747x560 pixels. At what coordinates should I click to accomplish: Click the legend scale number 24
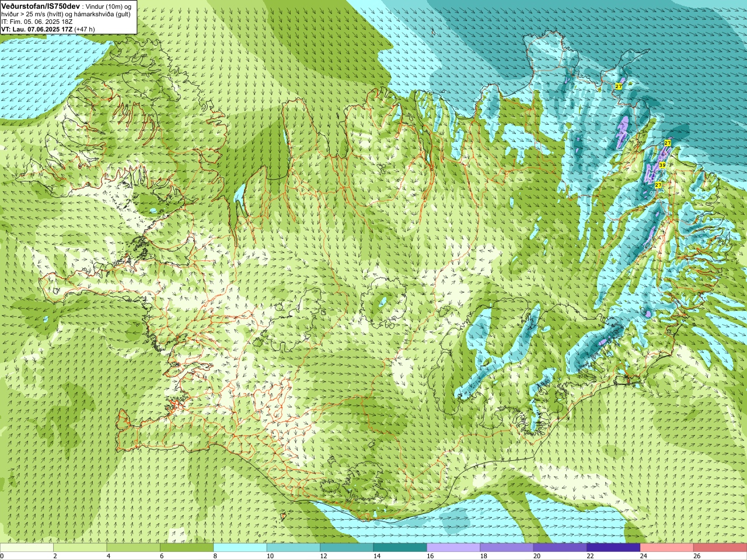[x=644, y=556]
